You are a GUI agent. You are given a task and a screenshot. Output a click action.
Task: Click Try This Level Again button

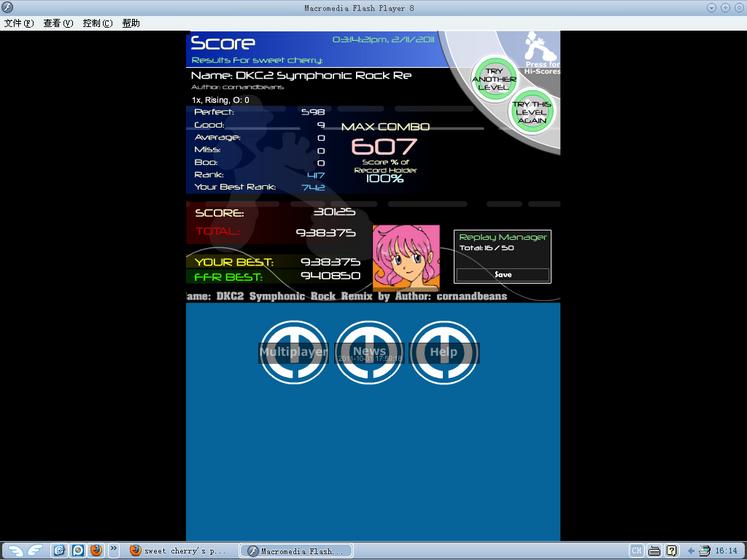[x=532, y=112]
